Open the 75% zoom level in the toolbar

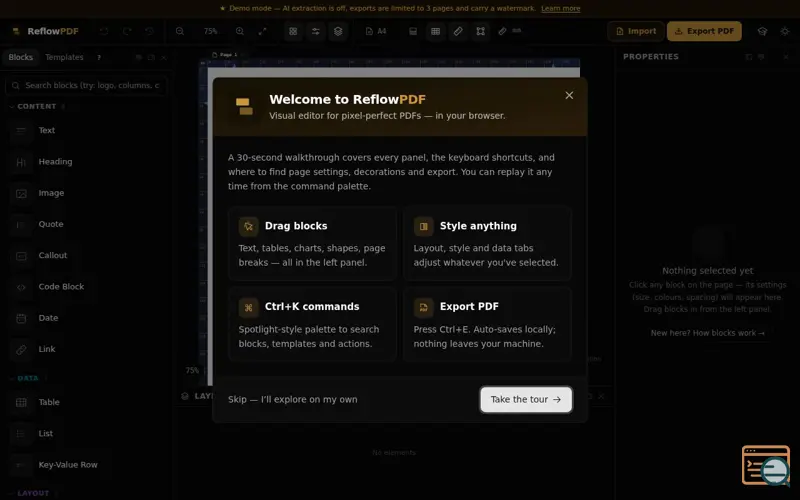click(210, 31)
